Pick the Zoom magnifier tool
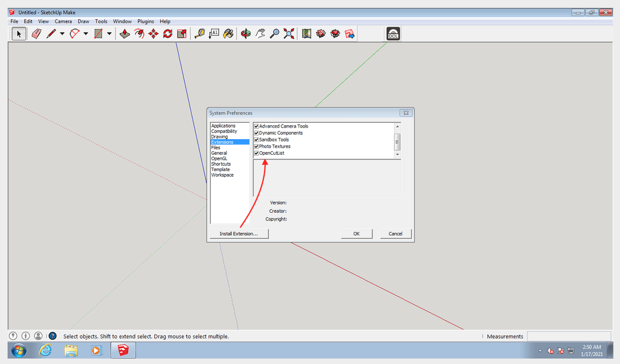This screenshot has width=620, height=364. [x=274, y=34]
